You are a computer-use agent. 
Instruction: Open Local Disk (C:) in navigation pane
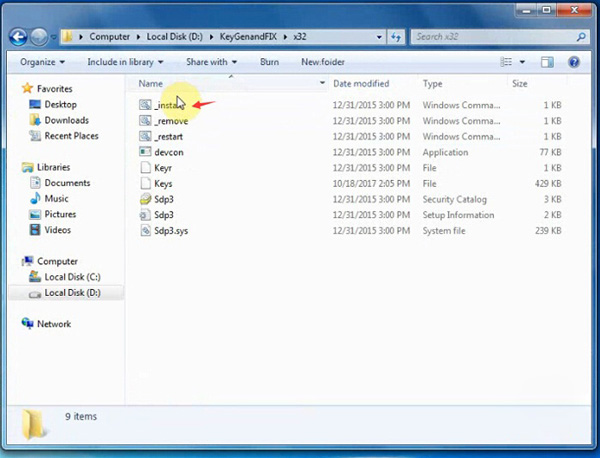click(x=72, y=277)
